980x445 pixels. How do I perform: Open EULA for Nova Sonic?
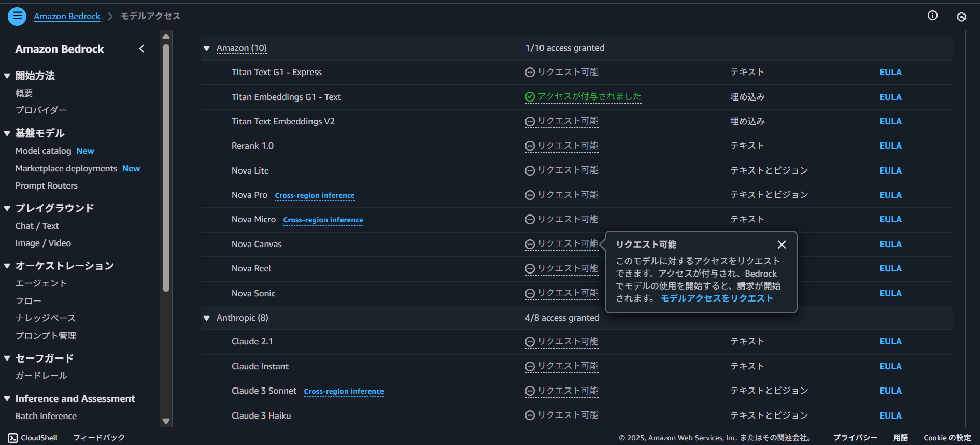point(890,293)
